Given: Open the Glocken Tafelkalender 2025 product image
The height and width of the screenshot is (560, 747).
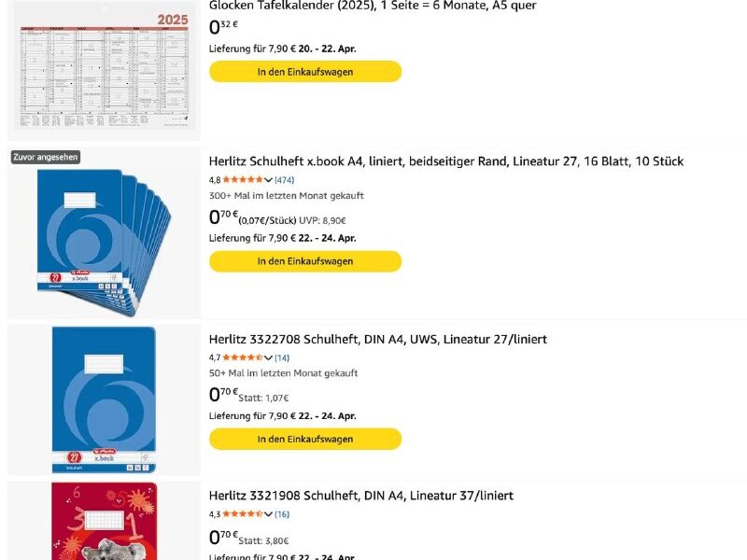Looking at the screenshot, I should (104, 69).
